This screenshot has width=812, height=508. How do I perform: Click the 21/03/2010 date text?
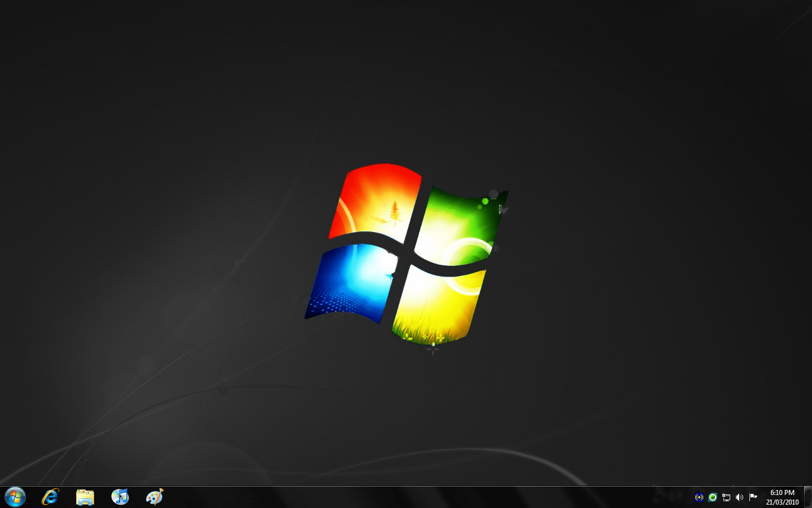[782, 502]
